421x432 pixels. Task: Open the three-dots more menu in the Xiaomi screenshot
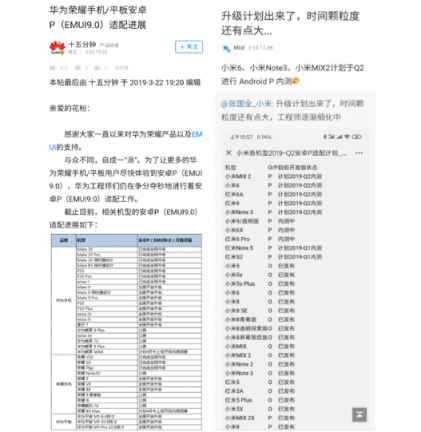tap(359, 153)
